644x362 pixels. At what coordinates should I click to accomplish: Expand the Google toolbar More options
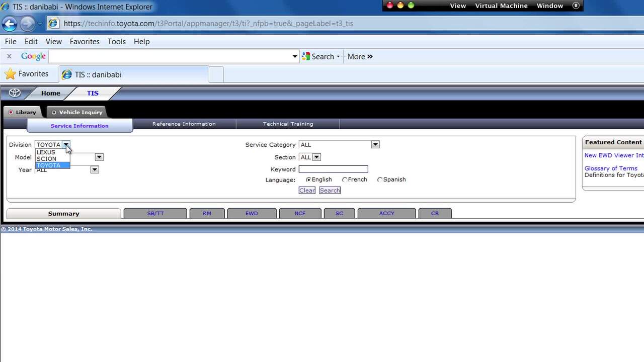[x=360, y=56]
